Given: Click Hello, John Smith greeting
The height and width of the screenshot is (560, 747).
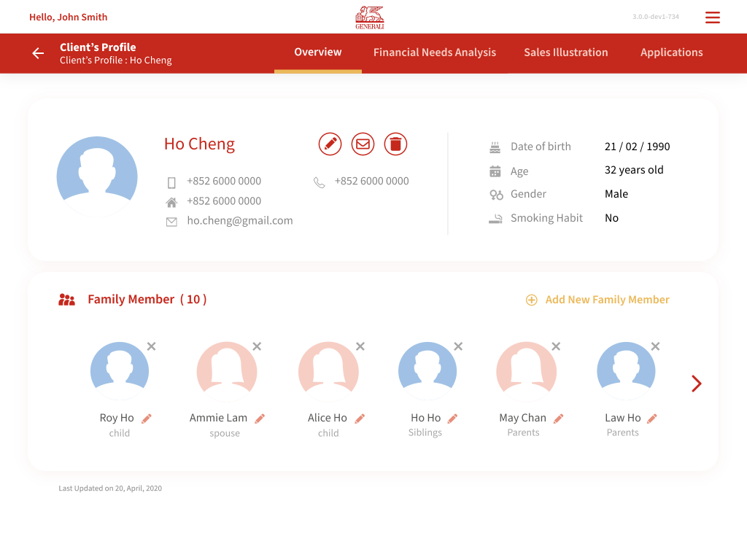Looking at the screenshot, I should pos(68,17).
